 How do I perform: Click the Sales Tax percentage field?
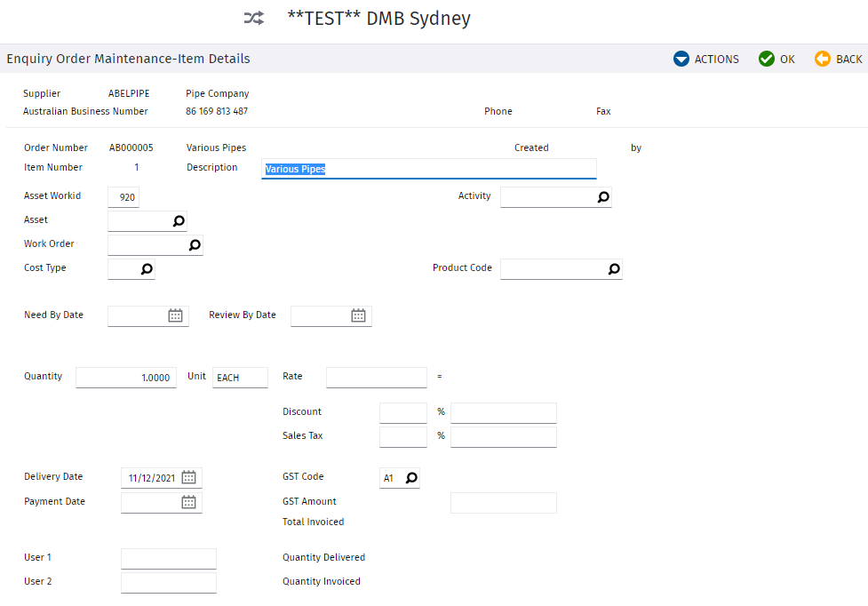click(403, 436)
